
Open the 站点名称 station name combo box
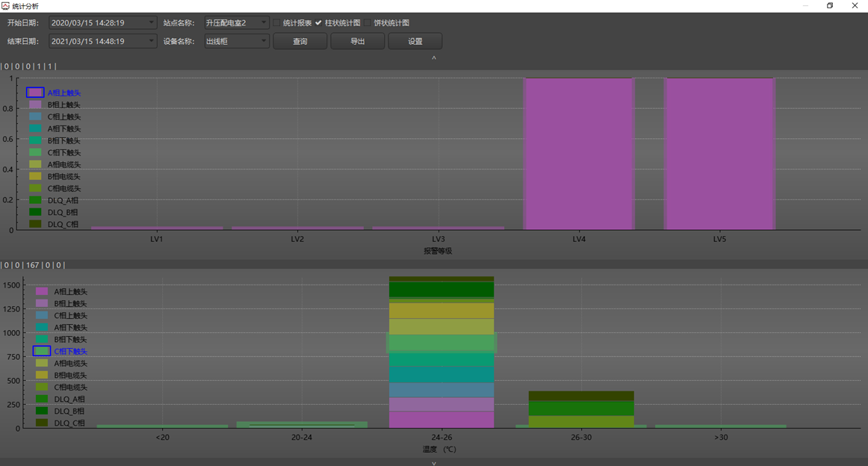[x=263, y=23]
